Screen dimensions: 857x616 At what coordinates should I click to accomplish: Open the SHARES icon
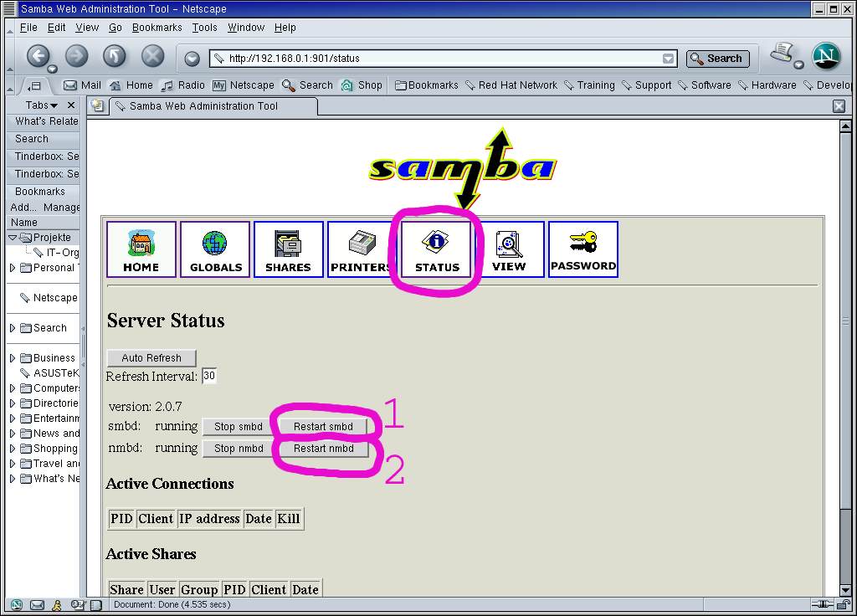288,249
